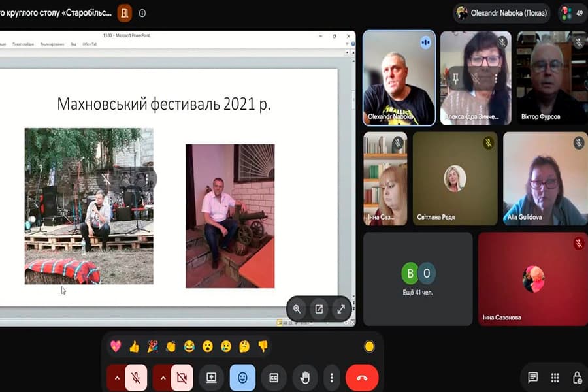Raise hand using the hand icon

pyautogui.click(x=305, y=378)
